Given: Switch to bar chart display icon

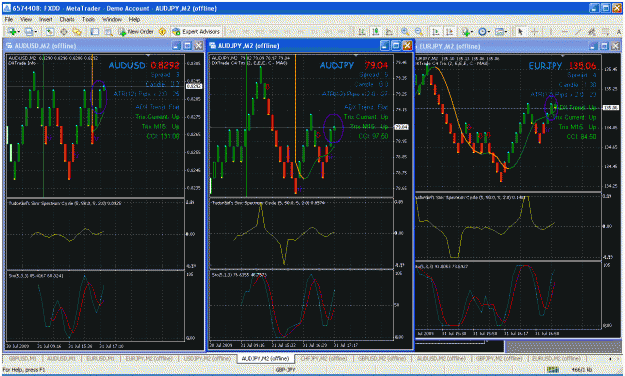Looking at the screenshot, I should [362, 31].
